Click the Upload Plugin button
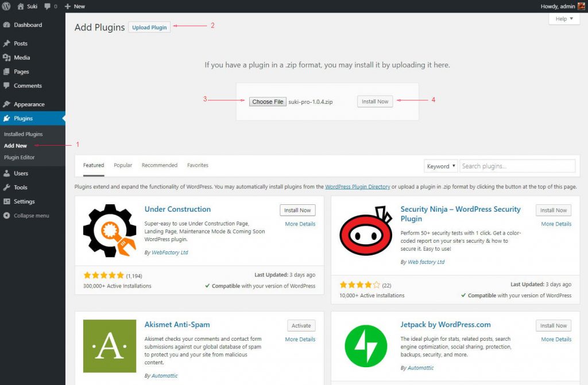This screenshot has height=385, width=588. (149, 28)
